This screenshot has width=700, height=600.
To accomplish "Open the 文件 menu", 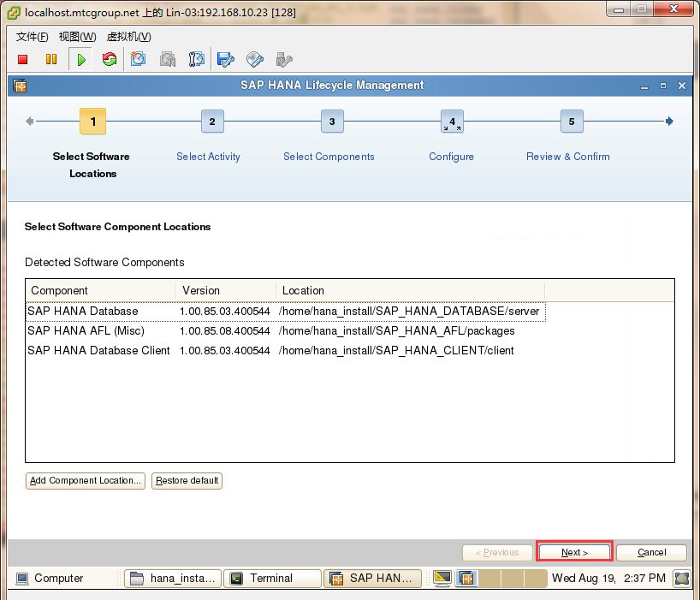I will tap(32, 37).
